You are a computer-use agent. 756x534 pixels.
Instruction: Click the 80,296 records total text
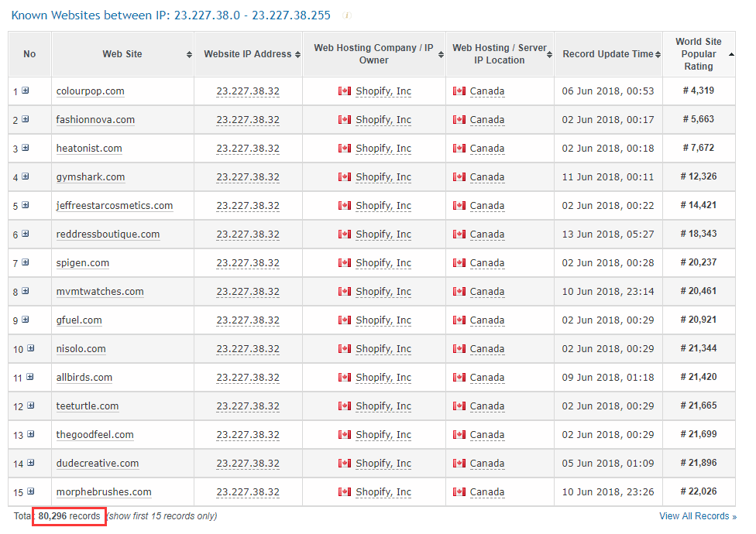click(x=70, y=516)
